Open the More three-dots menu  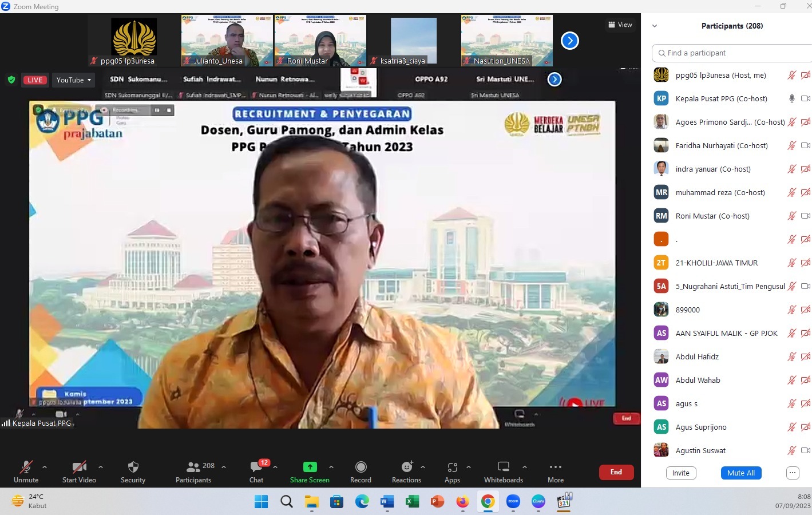[x=556, y=467]
